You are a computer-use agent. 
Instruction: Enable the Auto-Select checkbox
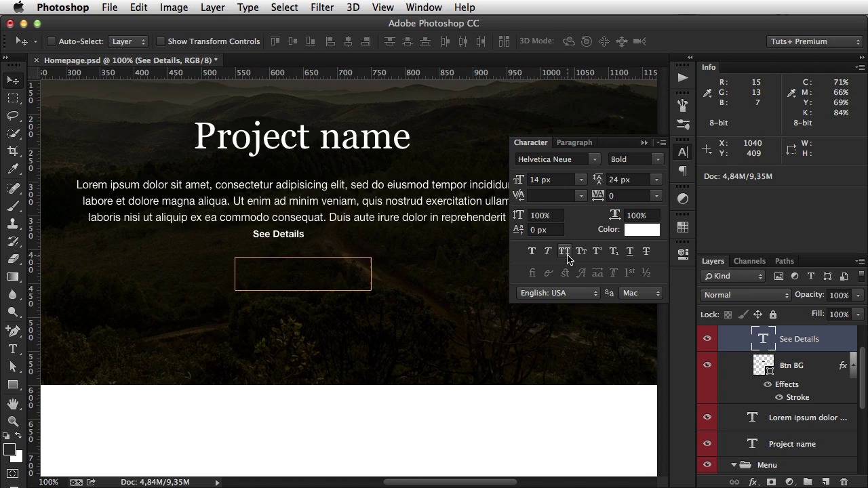click(x=51, y=41)
